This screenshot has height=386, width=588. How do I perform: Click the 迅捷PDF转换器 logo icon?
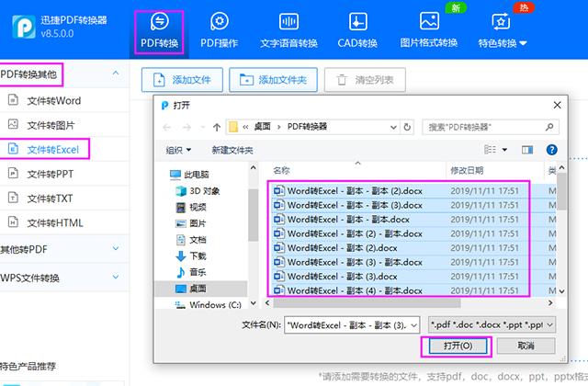pos(24,27)
